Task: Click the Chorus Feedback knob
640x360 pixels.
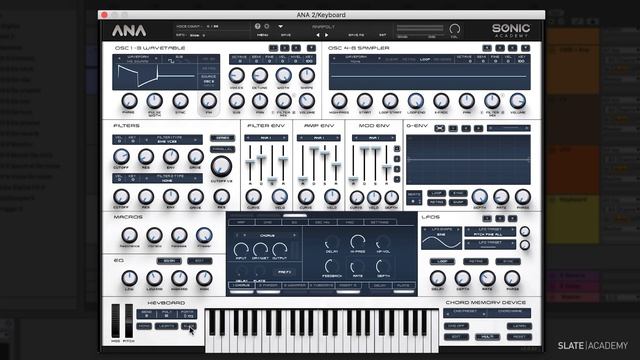Action: 331,267
